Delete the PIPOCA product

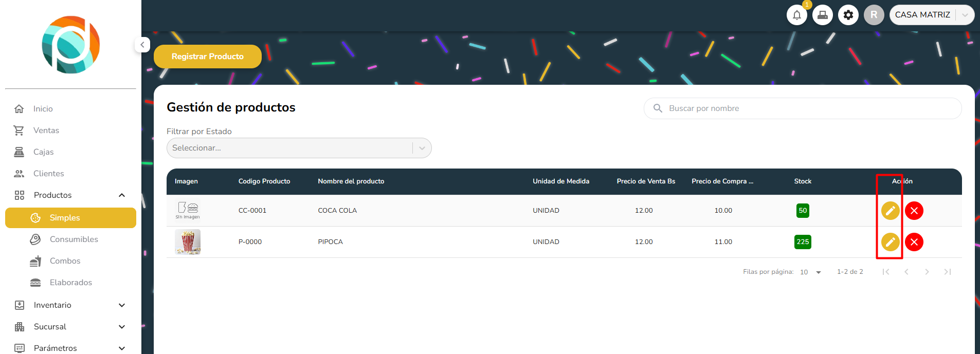(x=914, y=242)
